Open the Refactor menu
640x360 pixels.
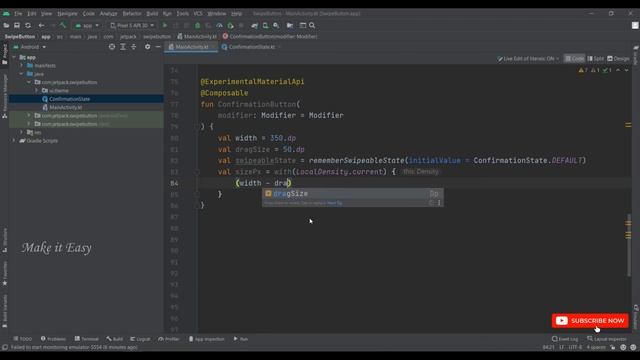click(x=132, y=13)
